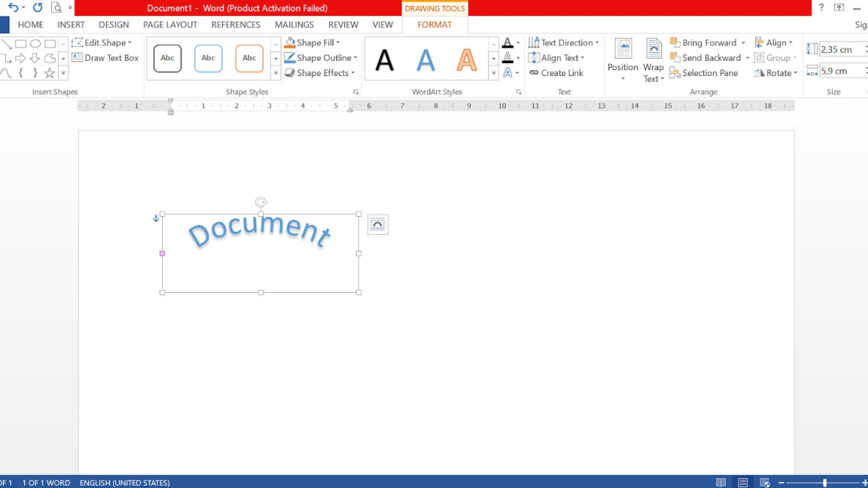Pick the sharp-cornered rectangle shape
868x488 pixels.
click(20, 43)
